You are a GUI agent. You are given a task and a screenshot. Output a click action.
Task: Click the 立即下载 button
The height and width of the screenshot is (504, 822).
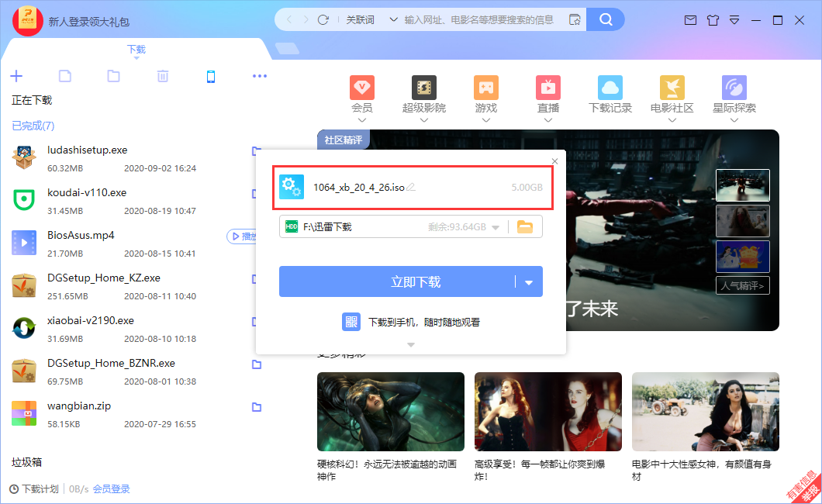point(397,282)
